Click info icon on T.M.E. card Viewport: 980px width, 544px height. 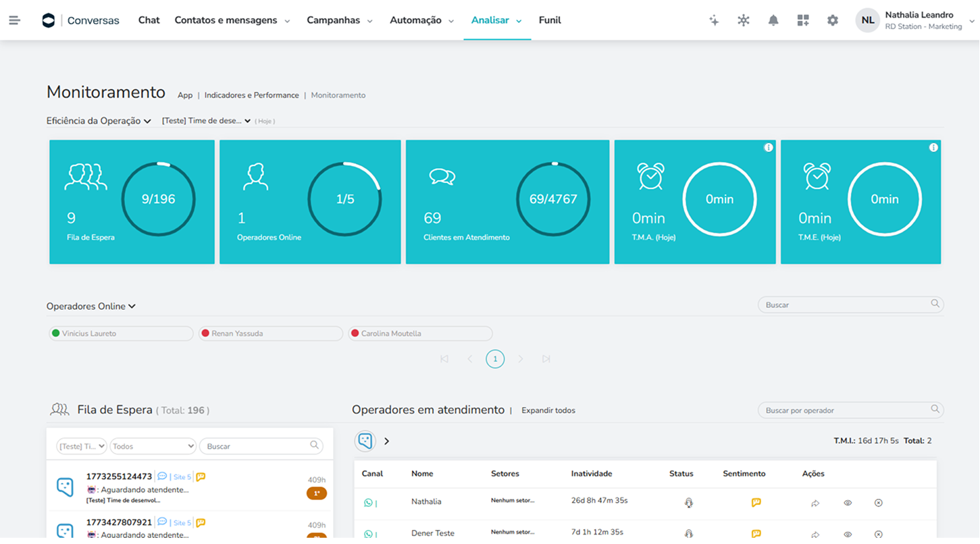coord(933,147)
